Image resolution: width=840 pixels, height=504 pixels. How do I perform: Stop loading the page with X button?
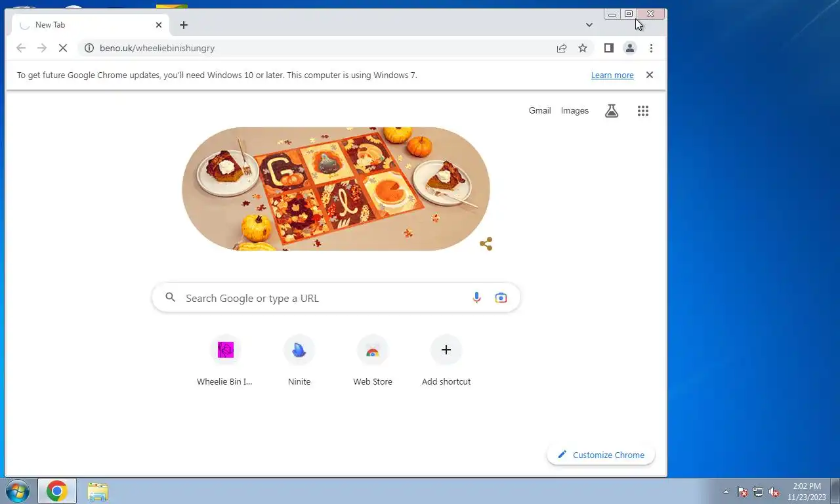pos(63,48)
